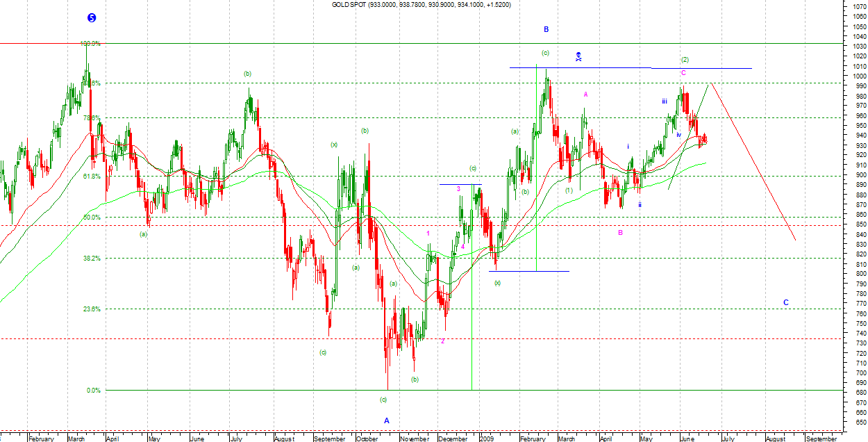Click the blue iii sub-wave label

[665, 101]
